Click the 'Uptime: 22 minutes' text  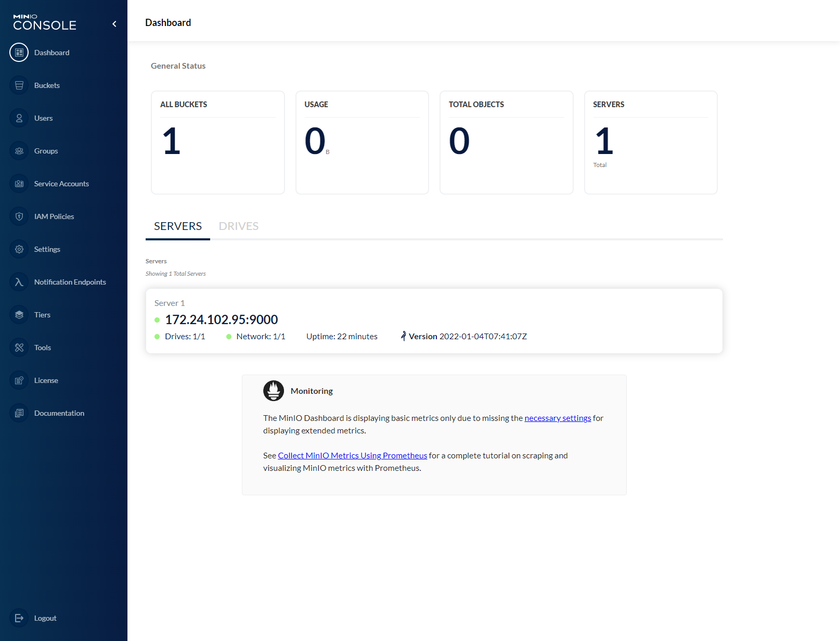[342, 337]
